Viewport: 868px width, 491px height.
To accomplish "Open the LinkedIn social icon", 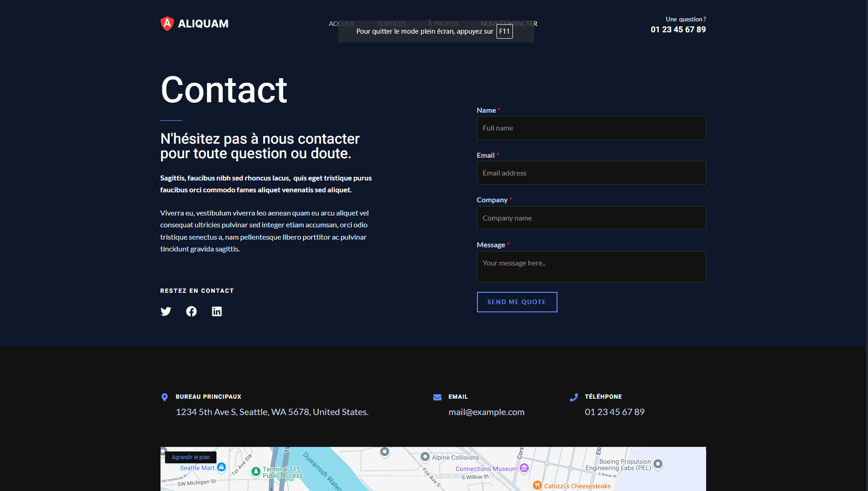I will [x=217, y=311].
